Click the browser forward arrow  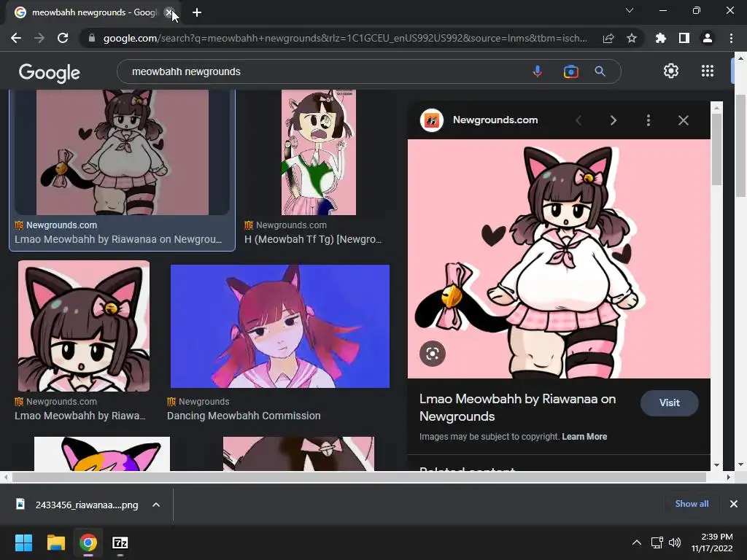click(x=39, y=38)
